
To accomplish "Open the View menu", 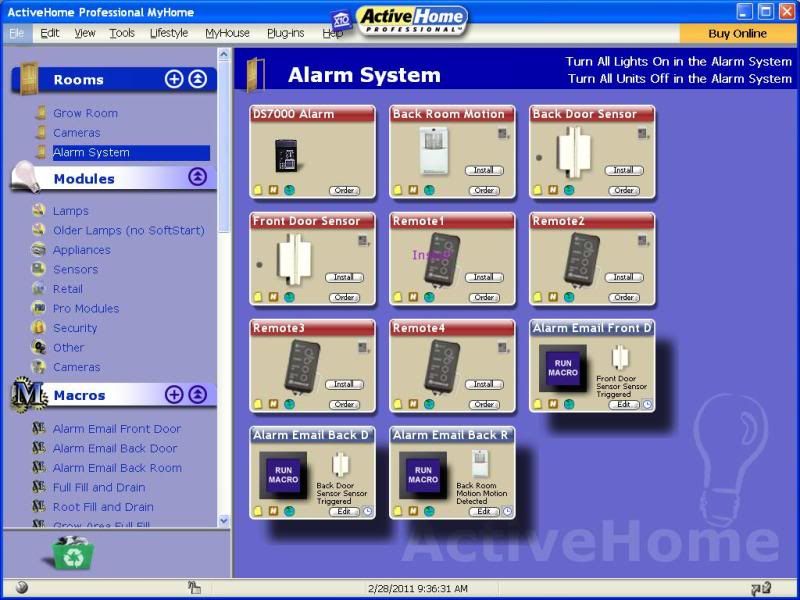I will tap(85, 33).
